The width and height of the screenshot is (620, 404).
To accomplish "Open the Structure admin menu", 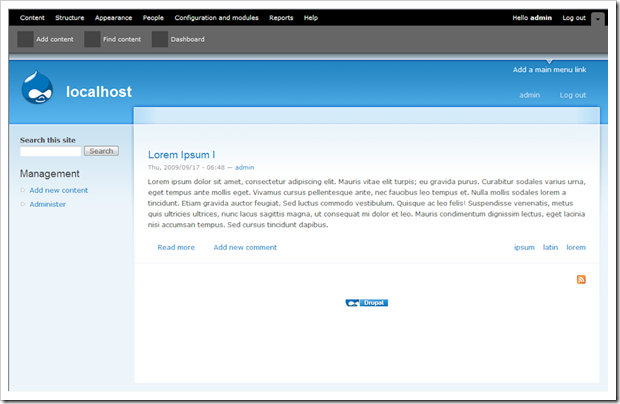I will 70,18.
